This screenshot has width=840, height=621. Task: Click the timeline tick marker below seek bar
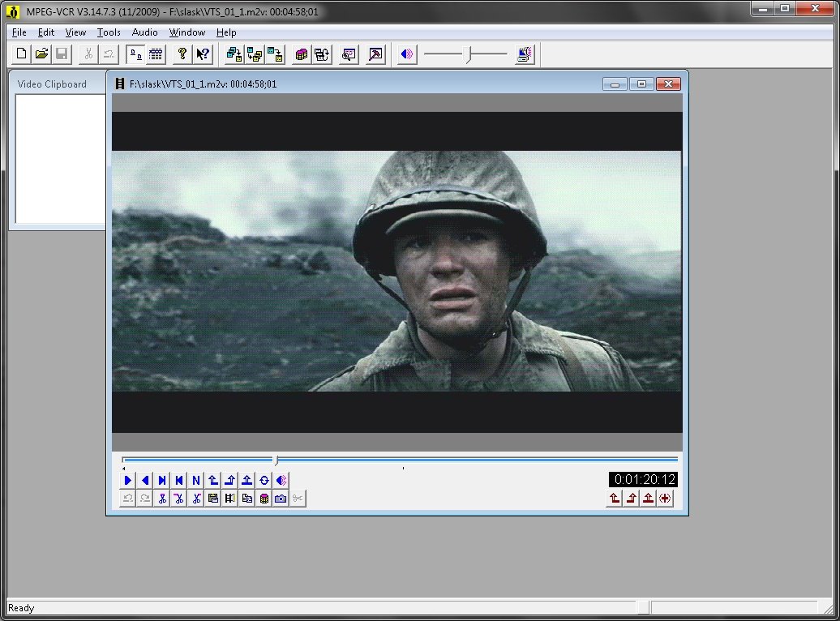click(x=403, y=469)
